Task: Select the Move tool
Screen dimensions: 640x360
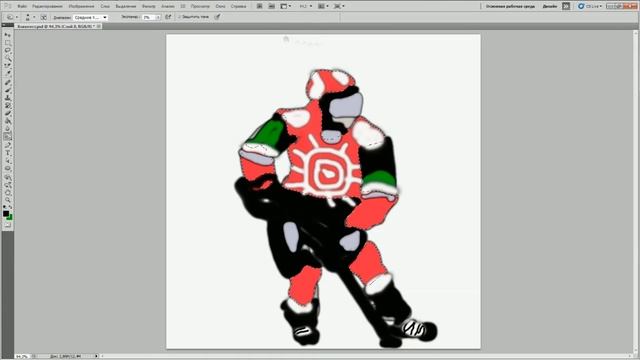Action: 7,35
